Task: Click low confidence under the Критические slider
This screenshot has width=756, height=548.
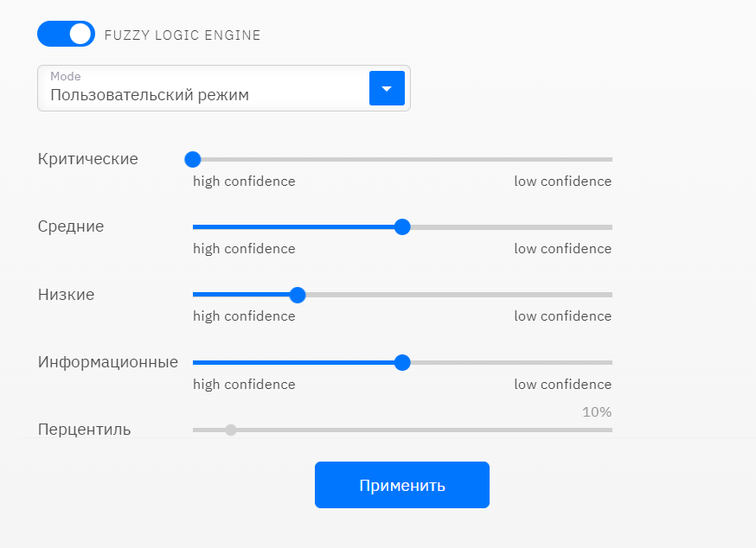Action: tap(562, 182)
